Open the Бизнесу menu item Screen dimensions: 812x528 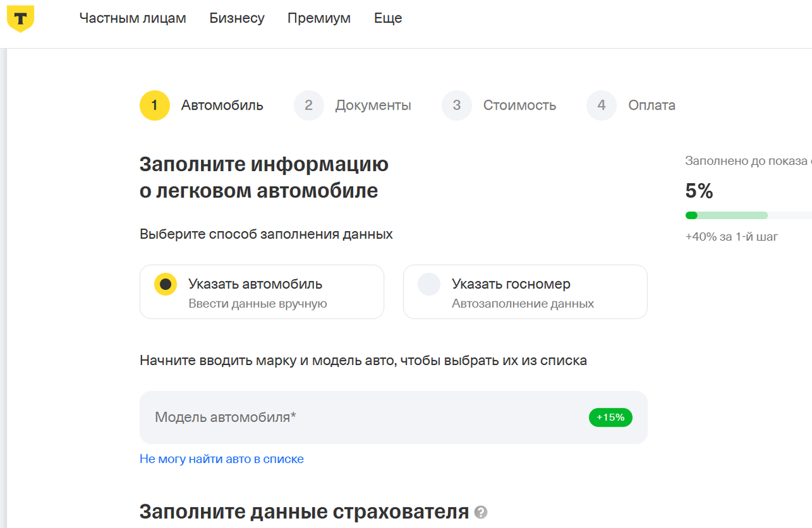click(237, 18)
